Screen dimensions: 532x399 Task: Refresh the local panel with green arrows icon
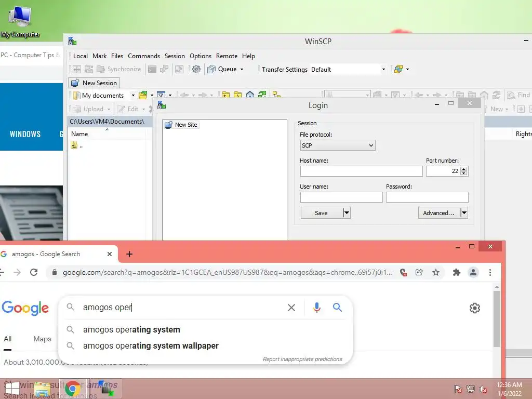coord(262,95)
